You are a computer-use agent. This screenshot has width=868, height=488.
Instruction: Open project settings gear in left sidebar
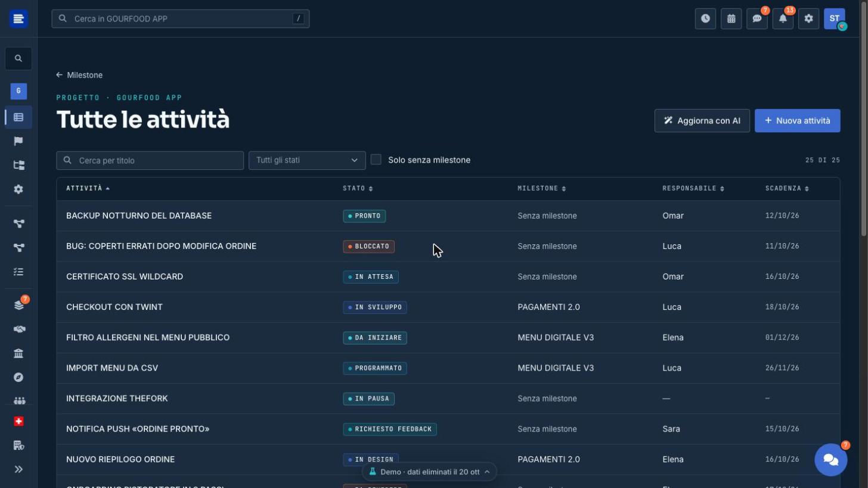pyautogui.click(x=18, y=189)
